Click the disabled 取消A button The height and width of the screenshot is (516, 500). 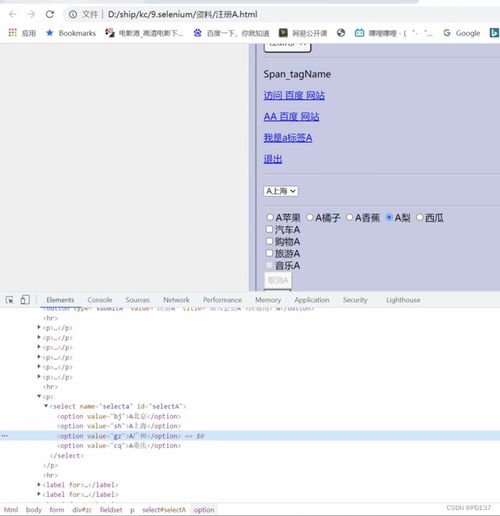(x=278, y=280)
